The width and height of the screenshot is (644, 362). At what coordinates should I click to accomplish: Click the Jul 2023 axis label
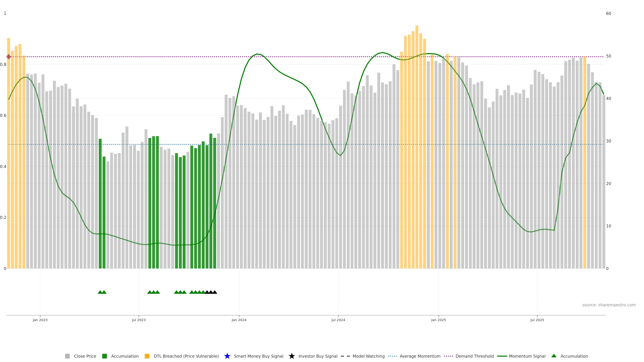[139, 320]
